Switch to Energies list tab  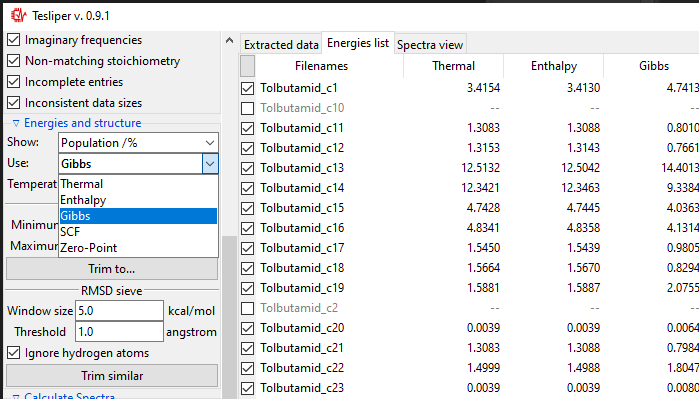(358, 43)
